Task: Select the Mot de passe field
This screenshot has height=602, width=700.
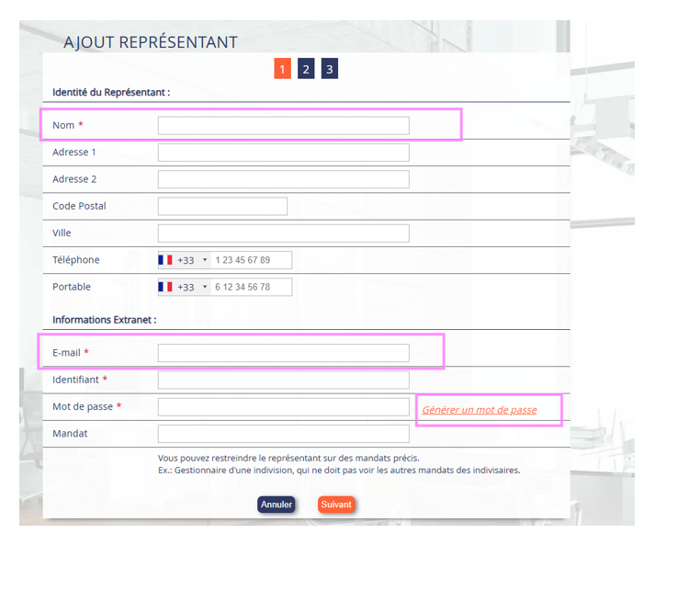Action: click(x=283, y=406)
